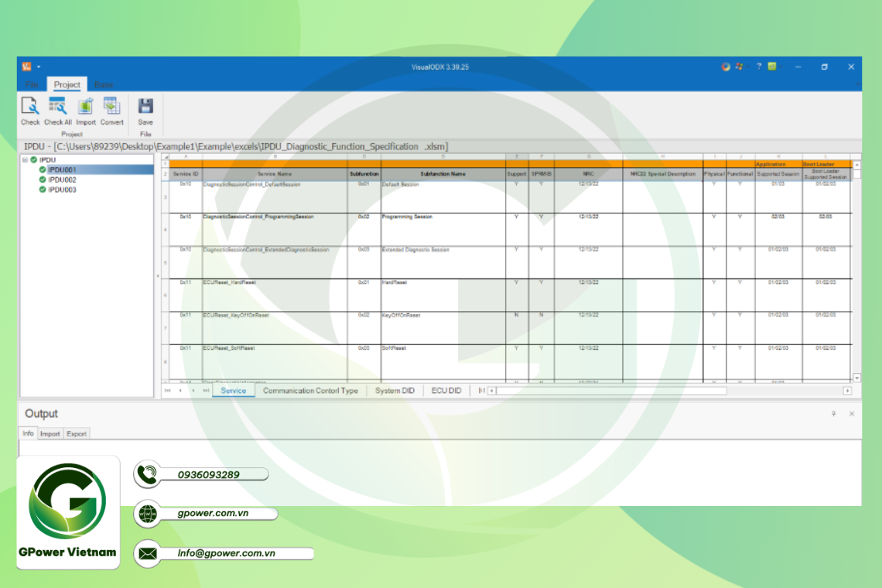Select IPDU002 in the tree
Screen dimensions: 882x588
(62, 180)
